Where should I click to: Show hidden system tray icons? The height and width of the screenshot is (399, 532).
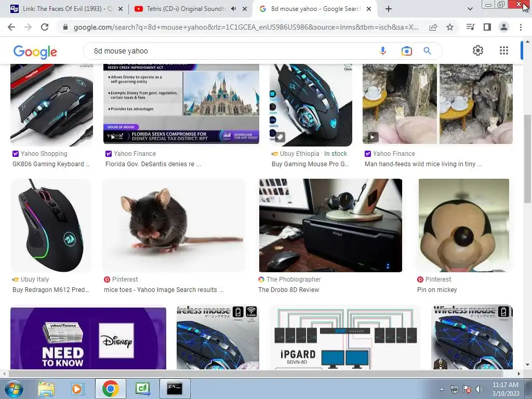(442, 389)
